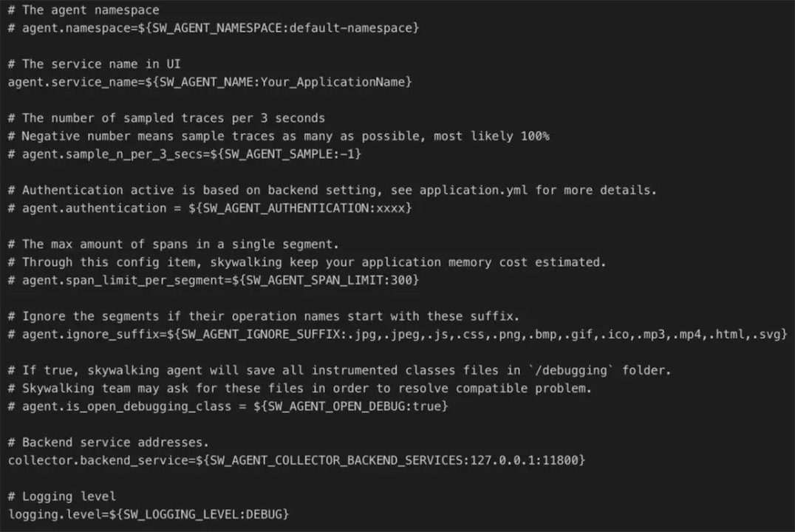Image resolution: width=795 pixels, height=532 pixels.
Task: Click the "Skywalking team may ask" comment line
Action: (299, 388)
